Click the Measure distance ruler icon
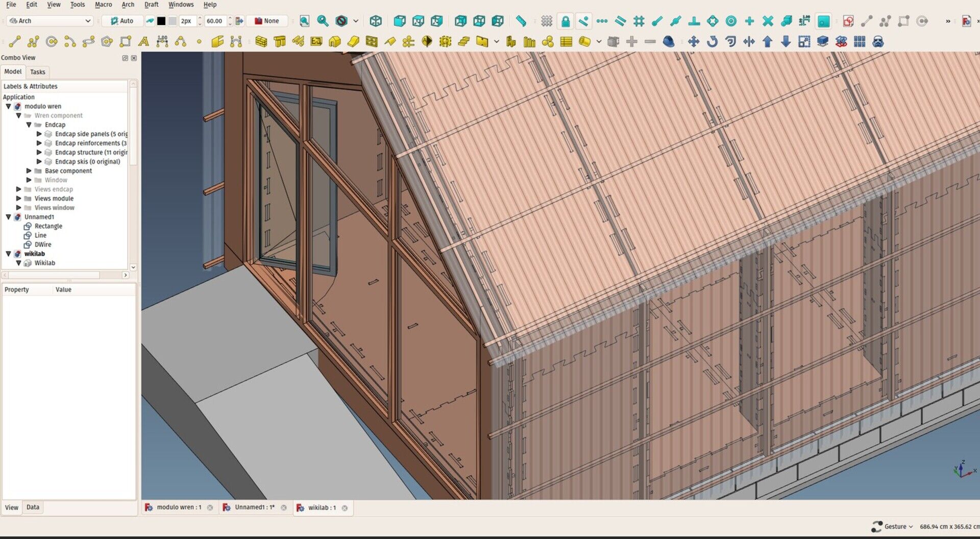Screen dimensions: 980x539 tap(521, 21)
